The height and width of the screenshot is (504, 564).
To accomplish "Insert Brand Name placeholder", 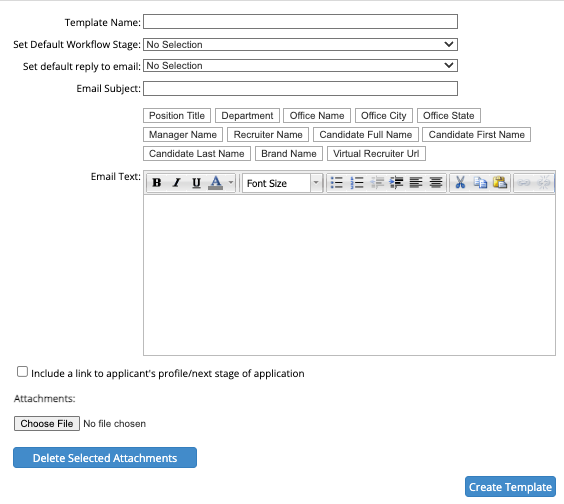I will point(289,154).
